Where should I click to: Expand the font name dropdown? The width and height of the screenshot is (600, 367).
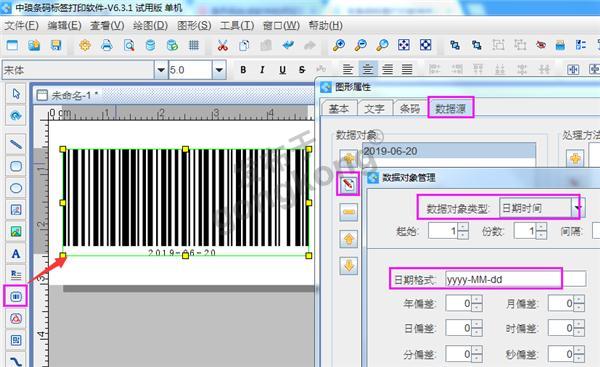161,70
